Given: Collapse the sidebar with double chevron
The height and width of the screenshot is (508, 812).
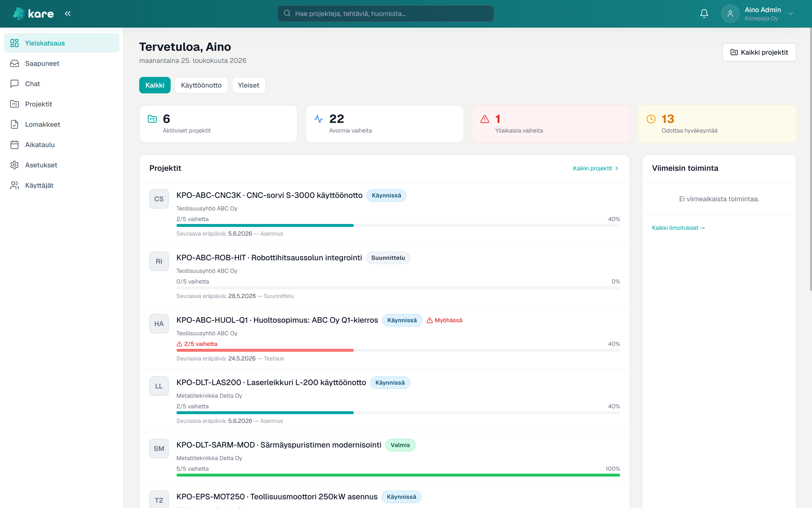Looking at the screenshot, I should 68,14.
